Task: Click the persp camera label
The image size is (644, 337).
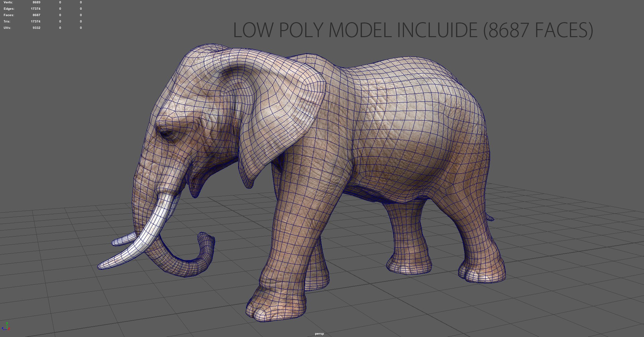Action: 319,334
